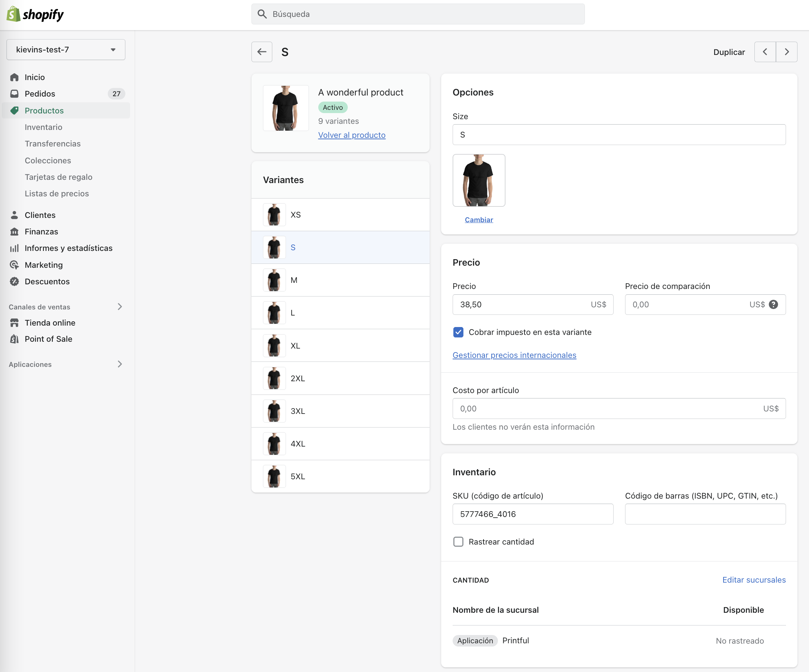Screen dimensions: 809x672
Task: Click the Finanzas bank icon
Action: pos(14,232)
